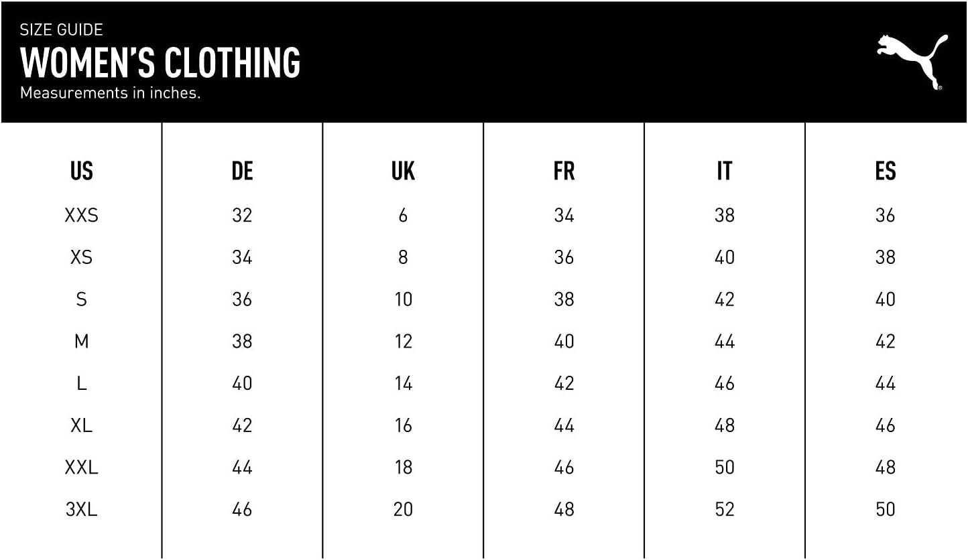
Task: Click the 'Measurements in inches.' text
Action: click(111, 93)
